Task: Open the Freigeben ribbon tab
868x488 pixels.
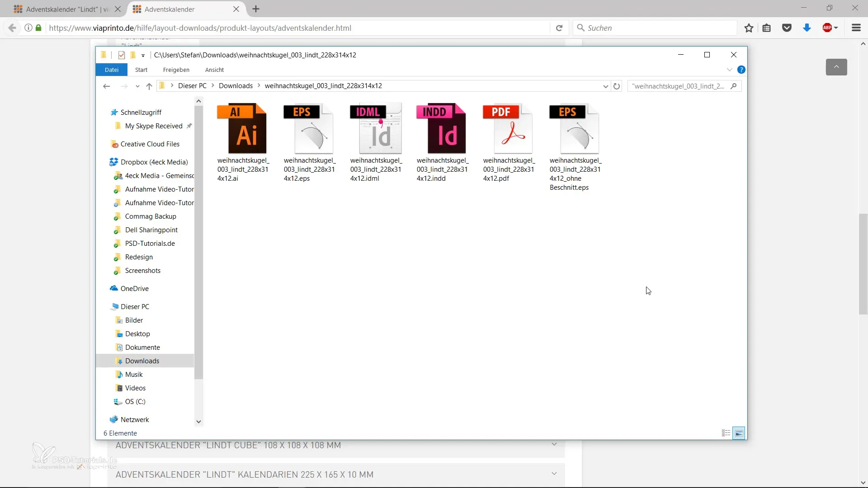Action: [x=176, y=70]
